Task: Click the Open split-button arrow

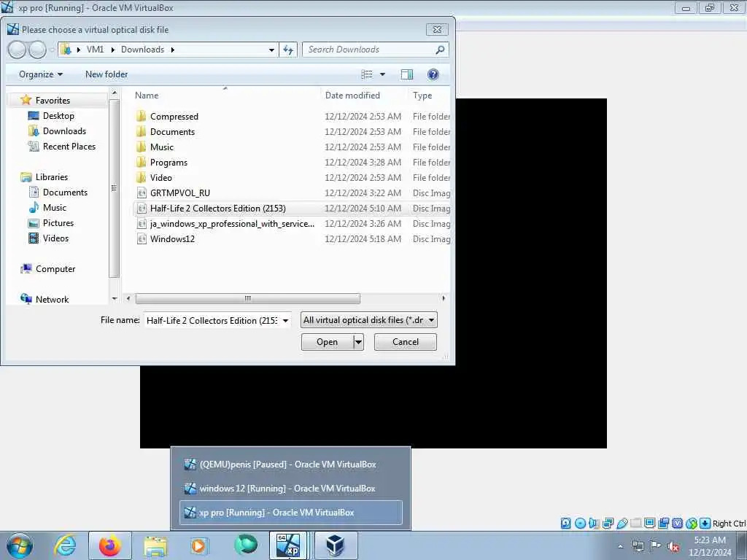Action: (x=358, y=342)
